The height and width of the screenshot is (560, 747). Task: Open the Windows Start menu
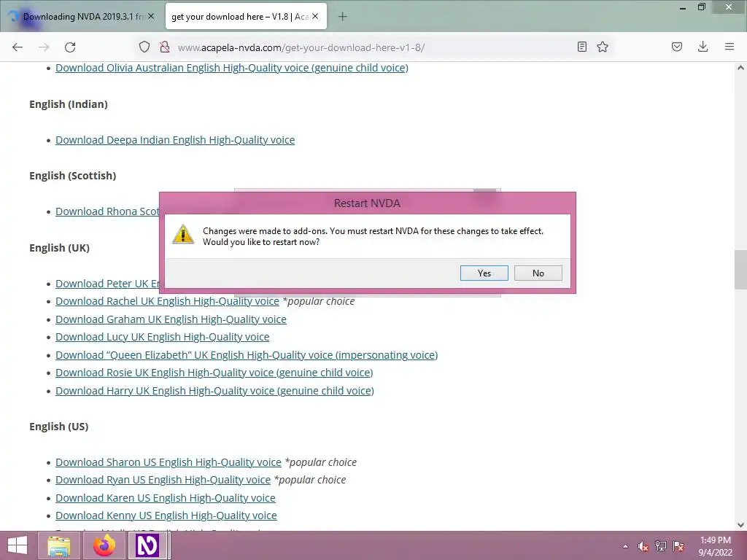[x=18, y=545]
